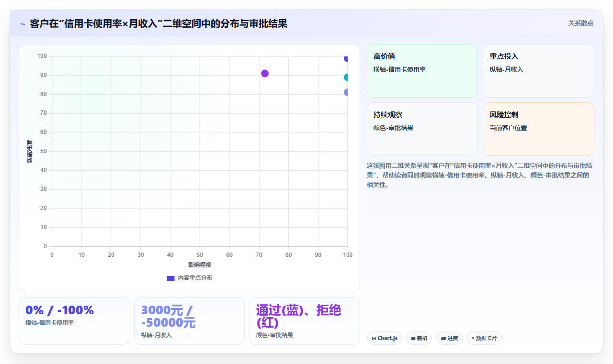The image size is (613, 364).
Task: Click 当前客户位置 text in 风险控制 card
Action: point(508,128)
